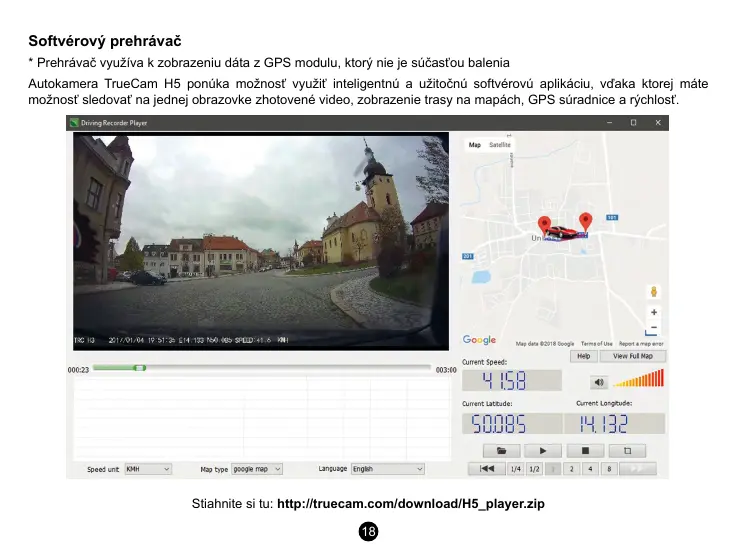Open the Speed unit KMH dropdown
Viewport: 737px width, 556px height.
[x=148, y=469]
